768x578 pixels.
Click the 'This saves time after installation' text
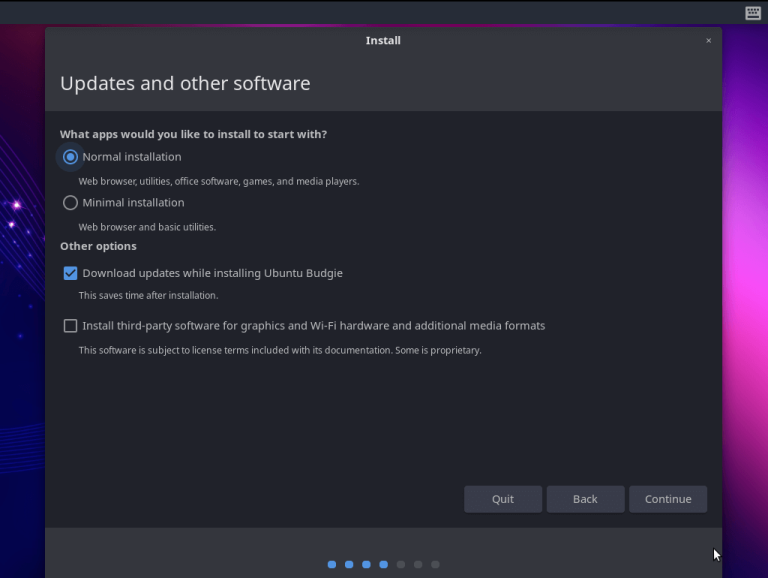tap(148, 296)
